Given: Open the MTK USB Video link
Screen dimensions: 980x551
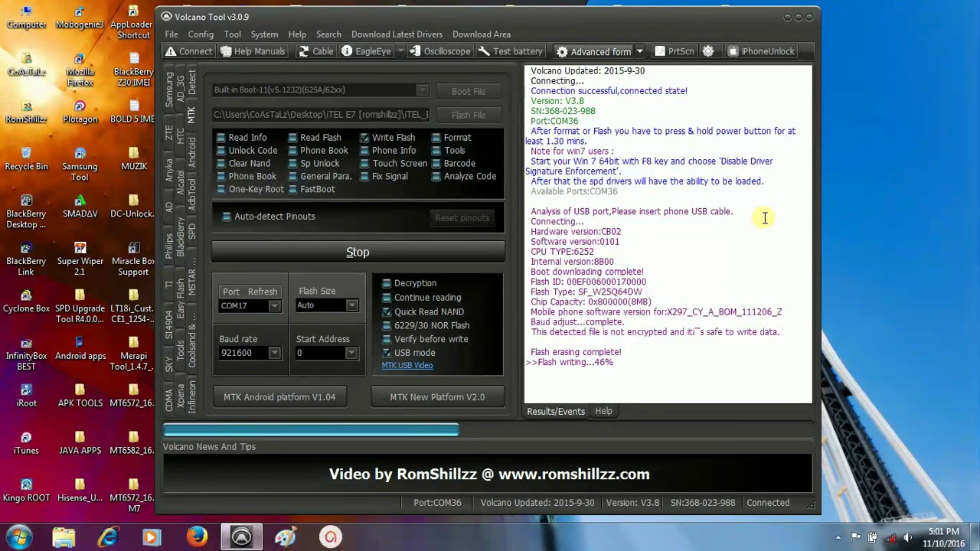Looking at the screenshot, I should (x=407, y=366).
